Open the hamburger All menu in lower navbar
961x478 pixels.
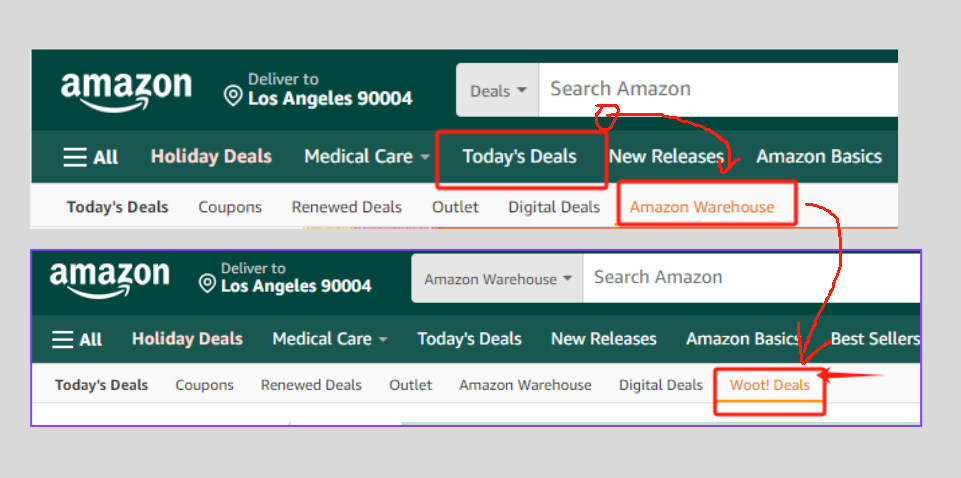pos(77,339)
